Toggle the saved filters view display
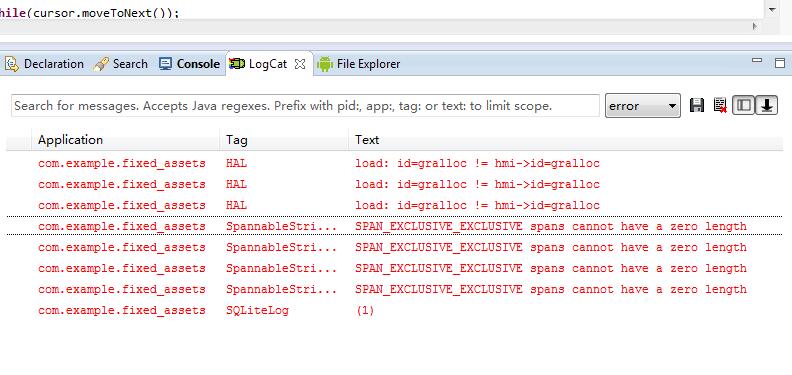Viewport: 792px width, 375px height. [x=743, y=105]
